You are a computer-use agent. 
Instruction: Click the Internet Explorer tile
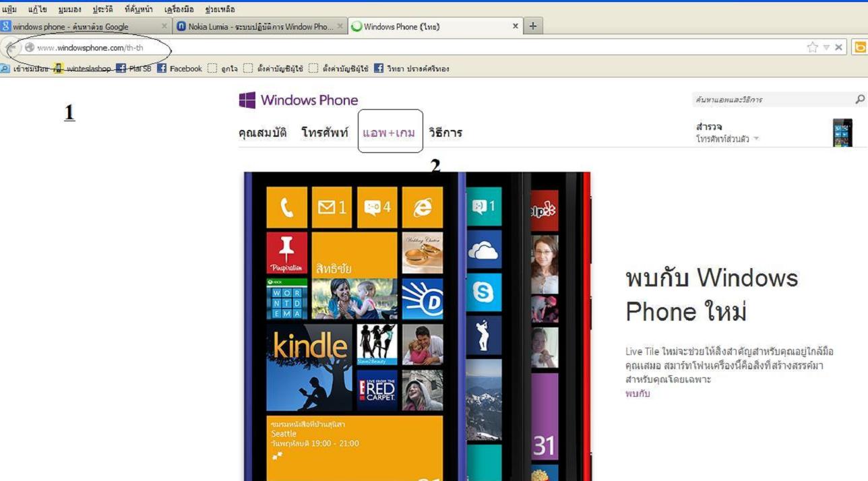[423, 207]
